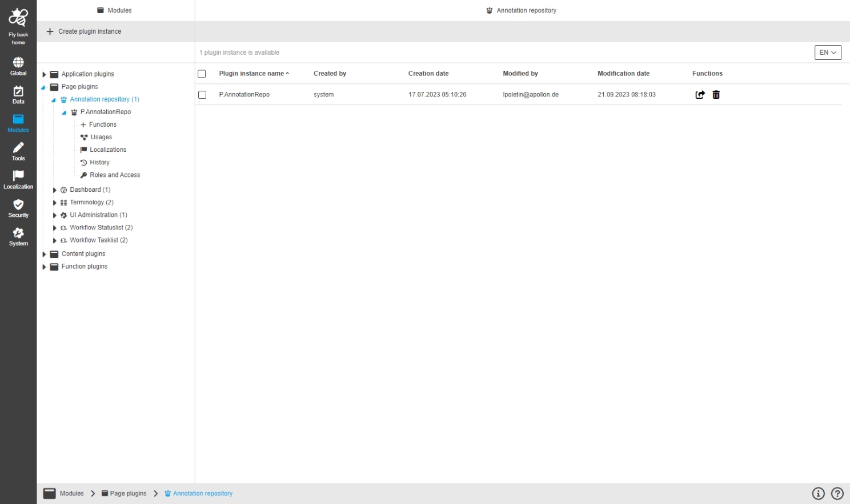This screenshot has width=850, height=504.
Task: Select Usages under P.AnnotationRepo
Action: point(101,137)
